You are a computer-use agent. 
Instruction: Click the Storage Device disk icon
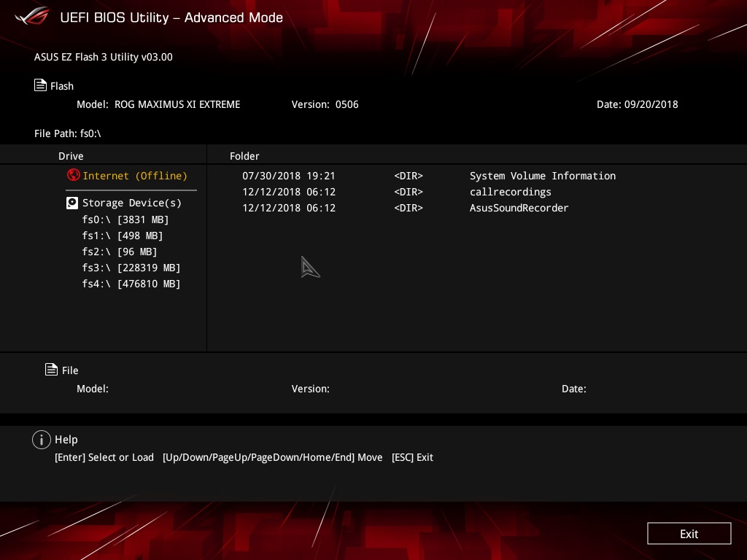[72, 203]
